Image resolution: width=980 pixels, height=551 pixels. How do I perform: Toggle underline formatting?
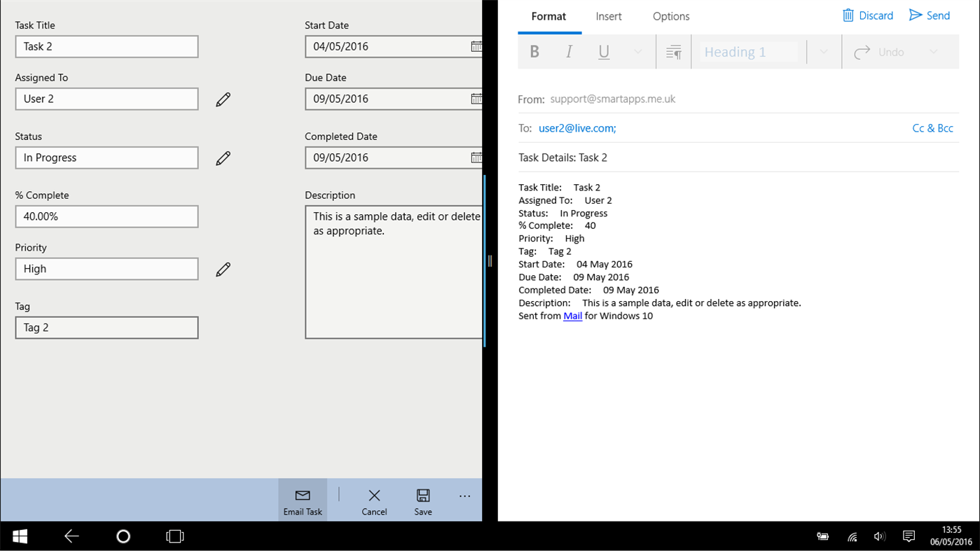[x=603, y=51]
